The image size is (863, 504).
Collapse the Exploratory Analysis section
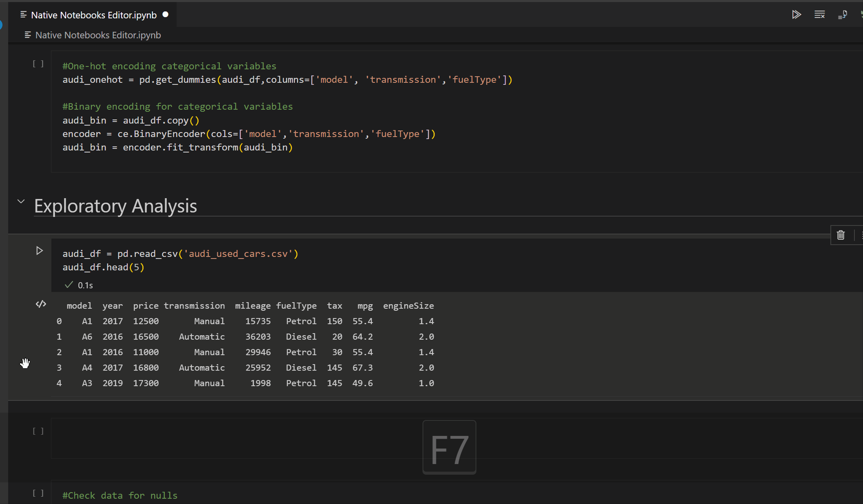(x=21, y=201)
